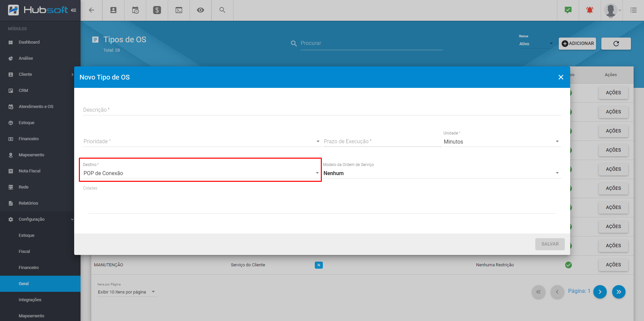Open the Unidade dropdown showing Minutos
Image resolution: width=644 pixels, height=321 pixels.
502,142
